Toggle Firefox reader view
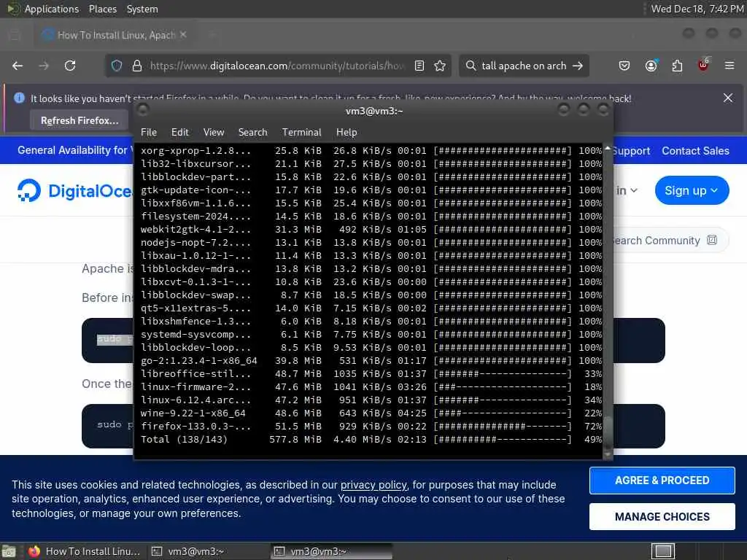 click(x=419, y=66)
